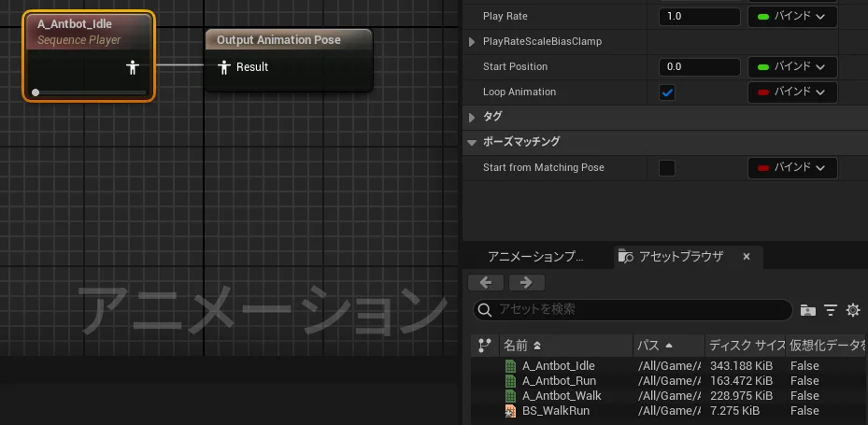Collapse the ポーズマッチング section
868x425 pixels.
pos(472,142)
